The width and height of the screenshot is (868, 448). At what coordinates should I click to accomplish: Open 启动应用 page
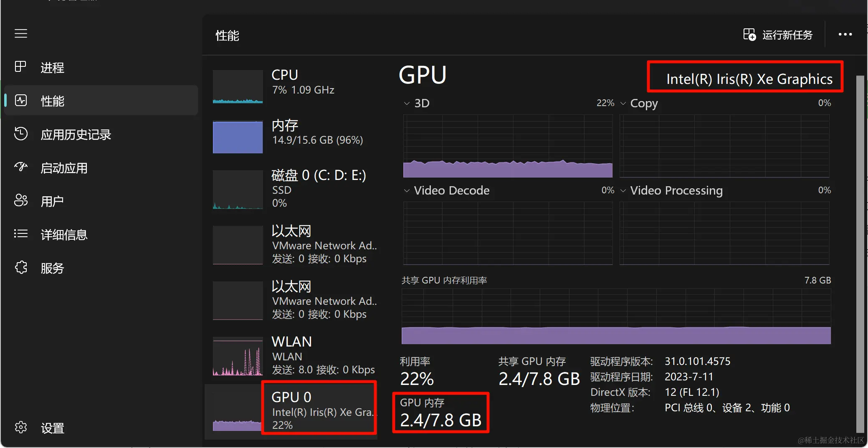[101, 167]
